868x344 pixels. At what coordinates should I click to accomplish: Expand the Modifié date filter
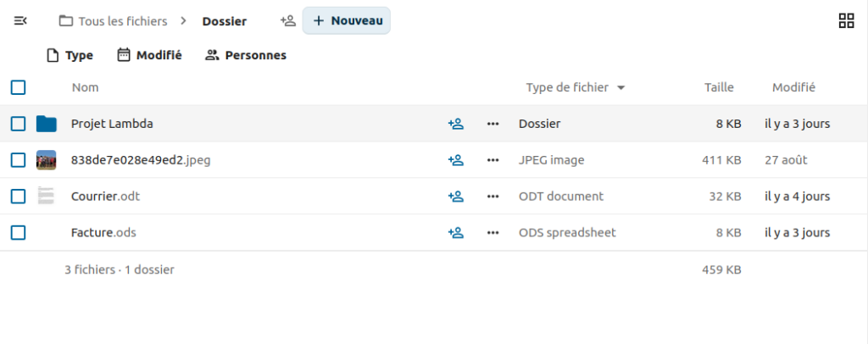pos(149,55)
